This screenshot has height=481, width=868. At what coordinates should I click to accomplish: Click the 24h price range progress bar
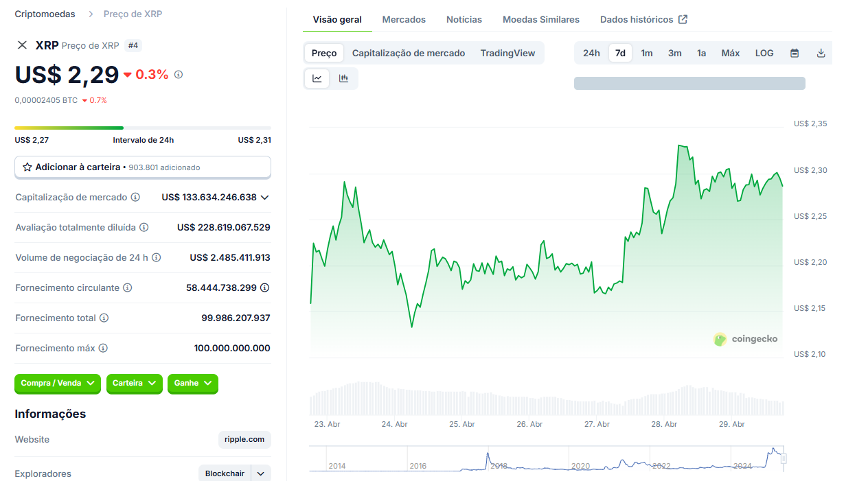point(143,128)
